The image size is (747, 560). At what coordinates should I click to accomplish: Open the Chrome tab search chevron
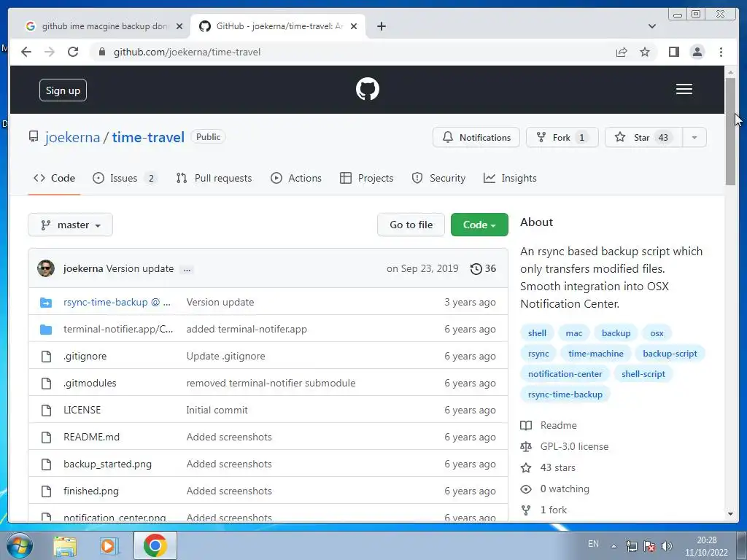tap(651, 26)
